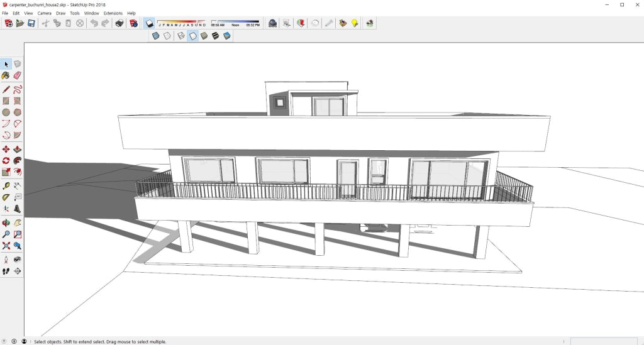
Task: Select the Orbit tool
Action: coord(6,223)
